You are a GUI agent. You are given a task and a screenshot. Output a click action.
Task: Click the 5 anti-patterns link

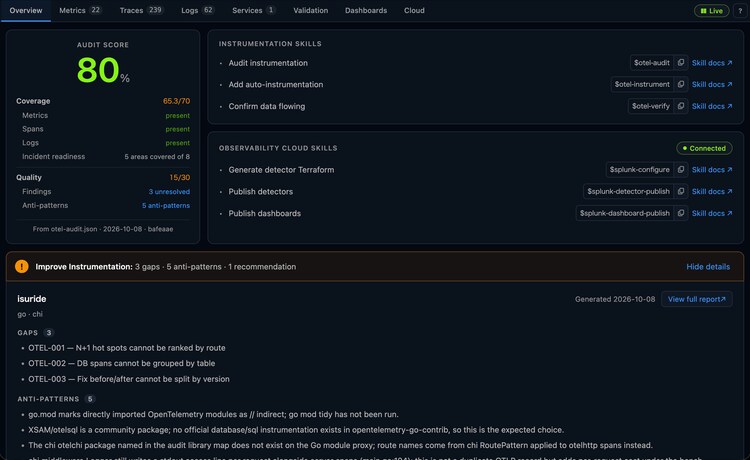pyautogui.click(x=165, y=206)
